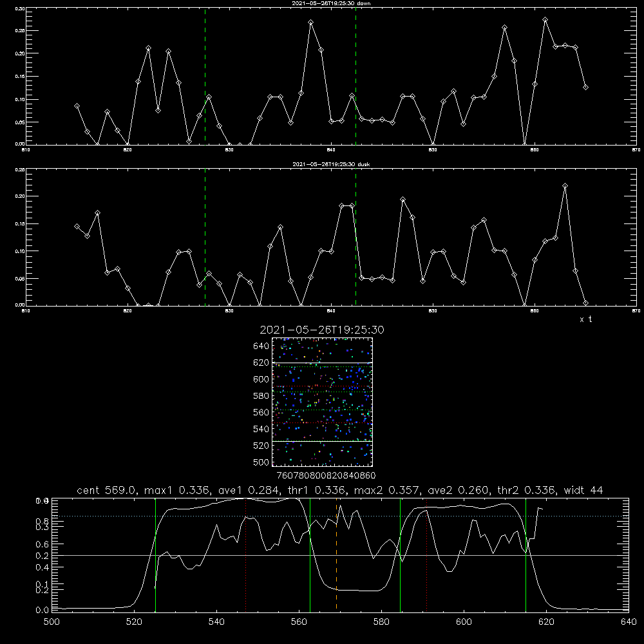Viewport: 644px width, 644px height.
Task: Click the '540' label on the image y-axis
Action: (261, 429)
